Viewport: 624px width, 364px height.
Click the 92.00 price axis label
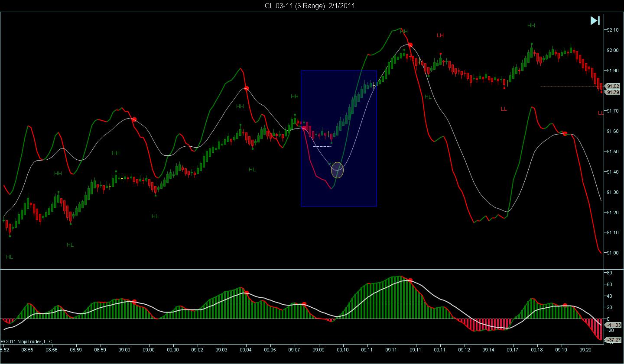click(x=613, y=50)
